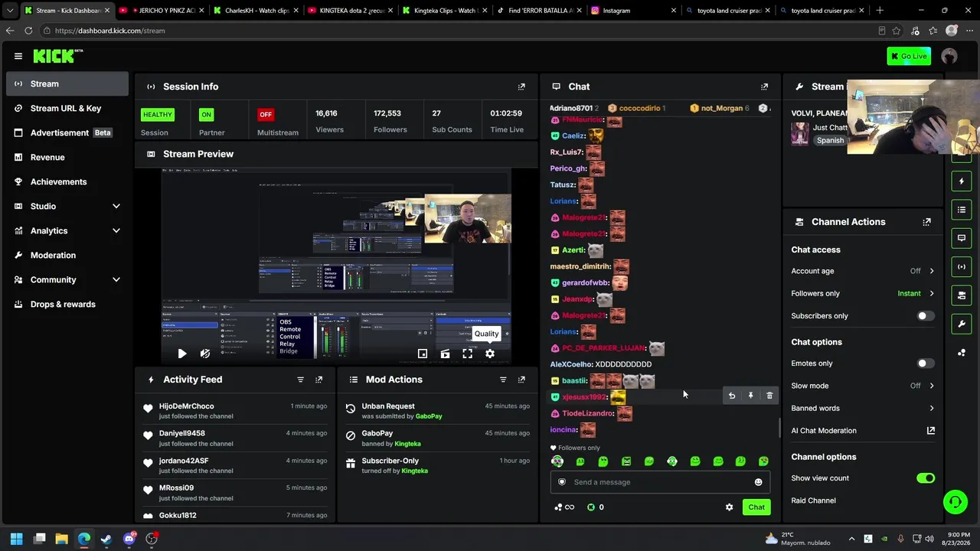The height and width of the screenshot is (551, 980).
Task: Open the Achievements page
Action: point(67,182)
